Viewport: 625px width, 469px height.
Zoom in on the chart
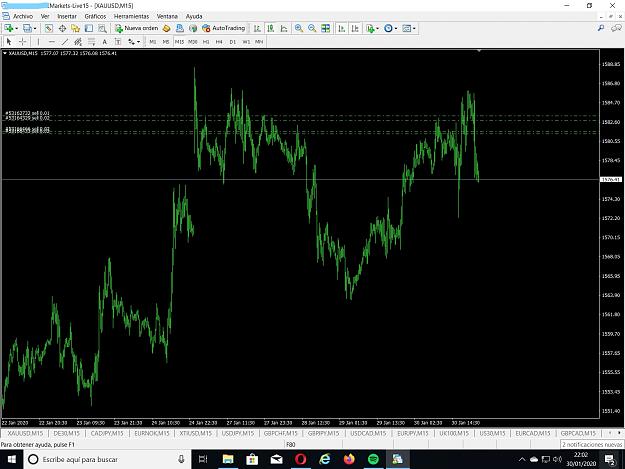point(299,28)
